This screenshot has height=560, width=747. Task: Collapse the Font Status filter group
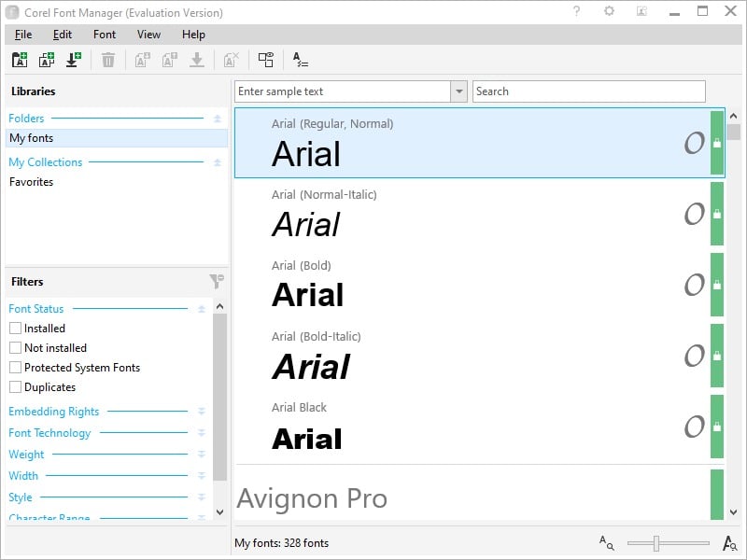click(202, 309)
